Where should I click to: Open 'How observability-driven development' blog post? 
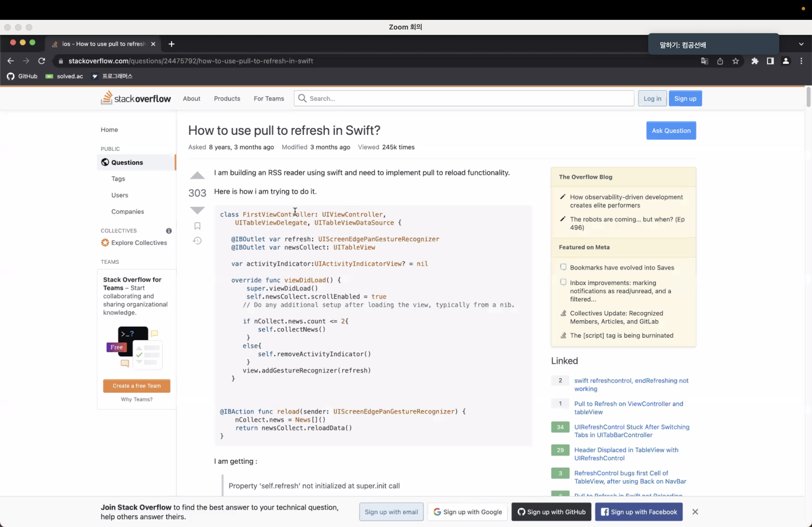[626, 201]
